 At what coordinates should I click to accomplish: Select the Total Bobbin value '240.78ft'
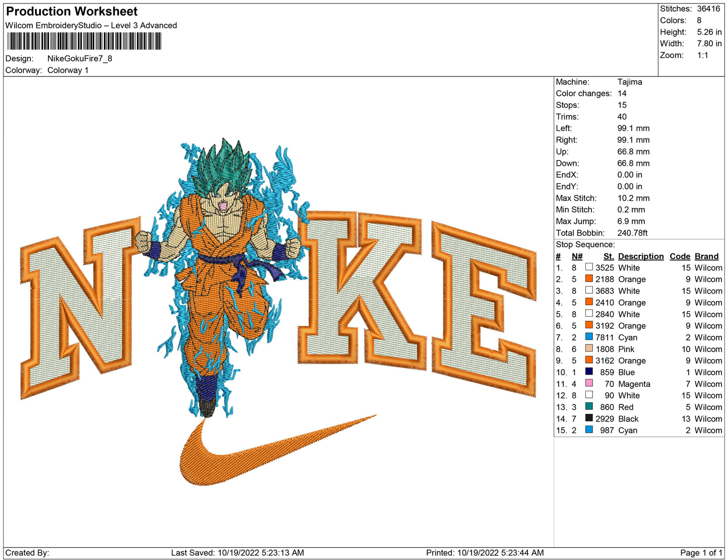click(633, 233)
